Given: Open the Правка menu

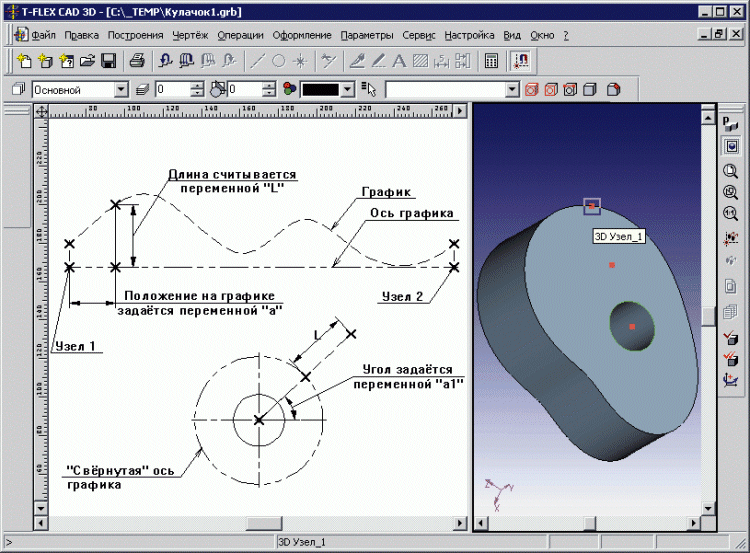Looking at the screenshot, I should [81, 35].
